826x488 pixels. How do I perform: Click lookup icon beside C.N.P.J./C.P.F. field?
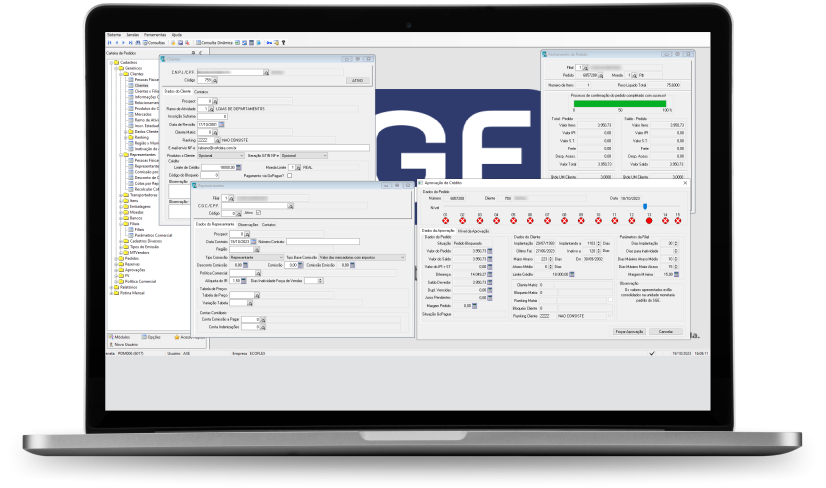tap(265, 73)
